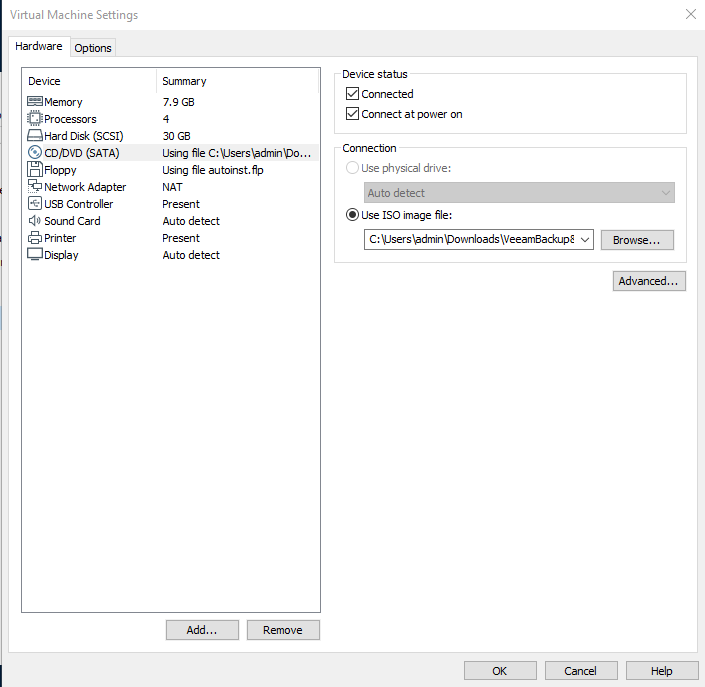Click the Summary column header

pyautogui.click(x=184, y=81)
